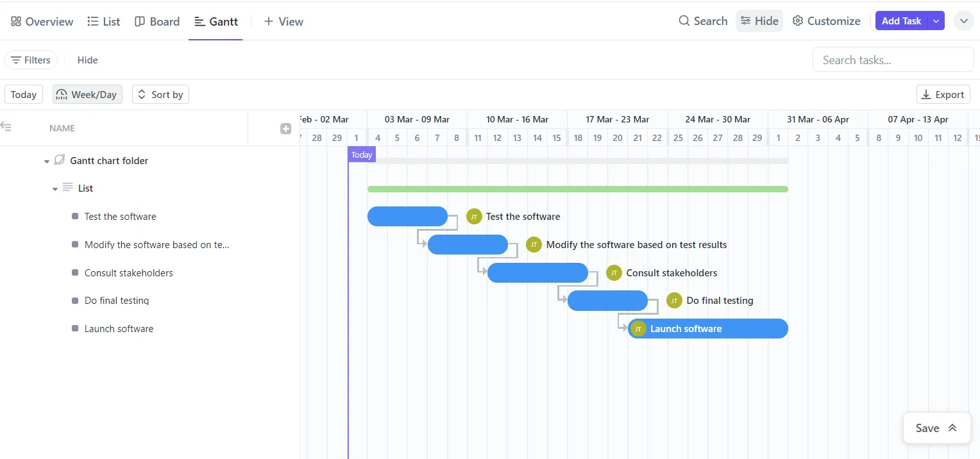Click status square of Launch software
The height and width of the screenshot is (459, 980).
[75, 328]
